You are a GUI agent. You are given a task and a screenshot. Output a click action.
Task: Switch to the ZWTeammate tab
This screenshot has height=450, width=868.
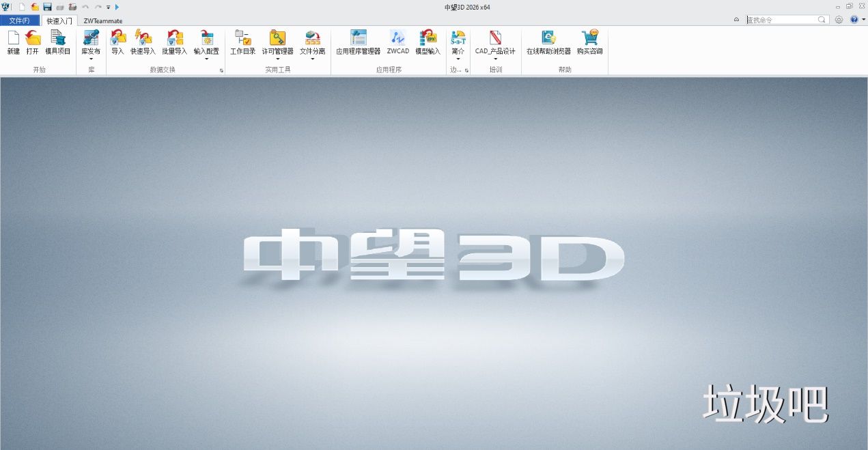[103, 20]
